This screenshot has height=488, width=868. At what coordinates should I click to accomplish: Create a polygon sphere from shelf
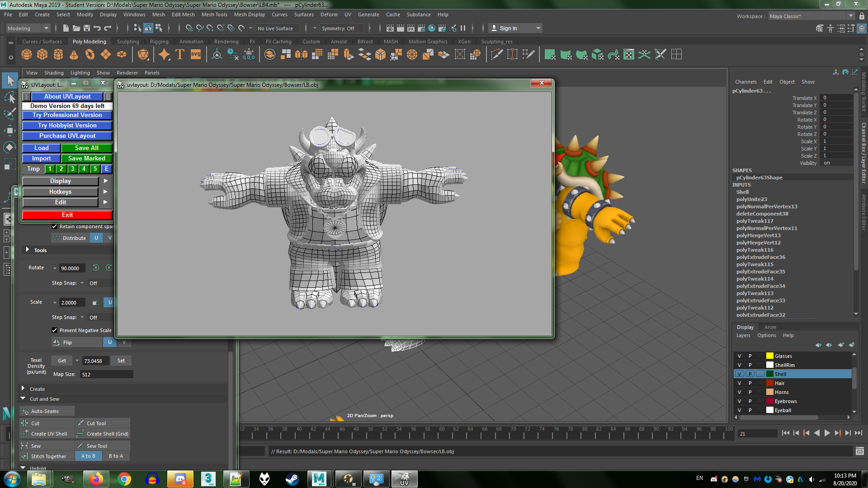[27, 55]
